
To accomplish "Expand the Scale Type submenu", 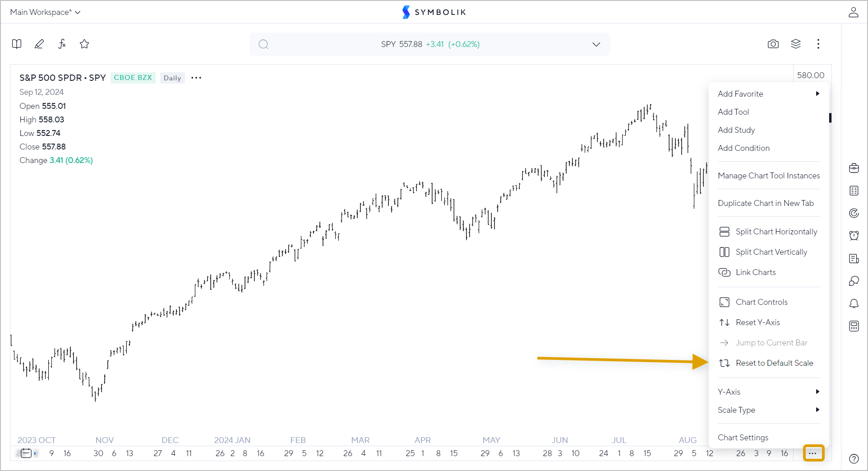I will pos(769,410).
